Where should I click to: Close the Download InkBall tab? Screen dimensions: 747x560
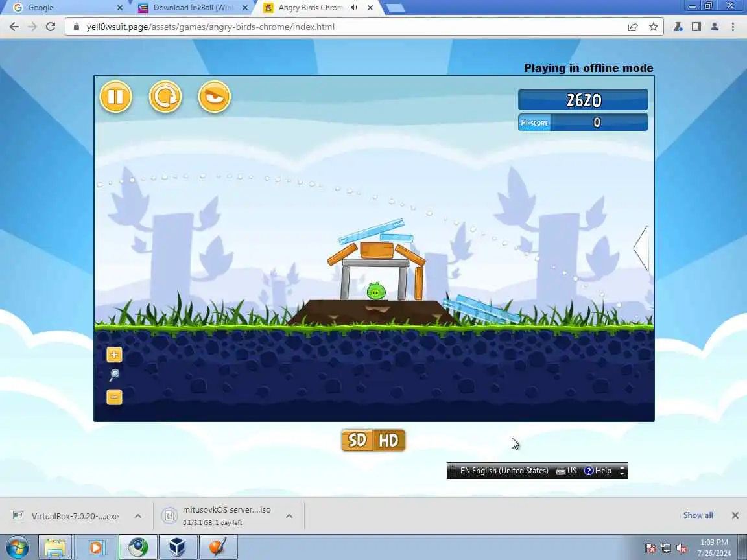pos(245,8)
